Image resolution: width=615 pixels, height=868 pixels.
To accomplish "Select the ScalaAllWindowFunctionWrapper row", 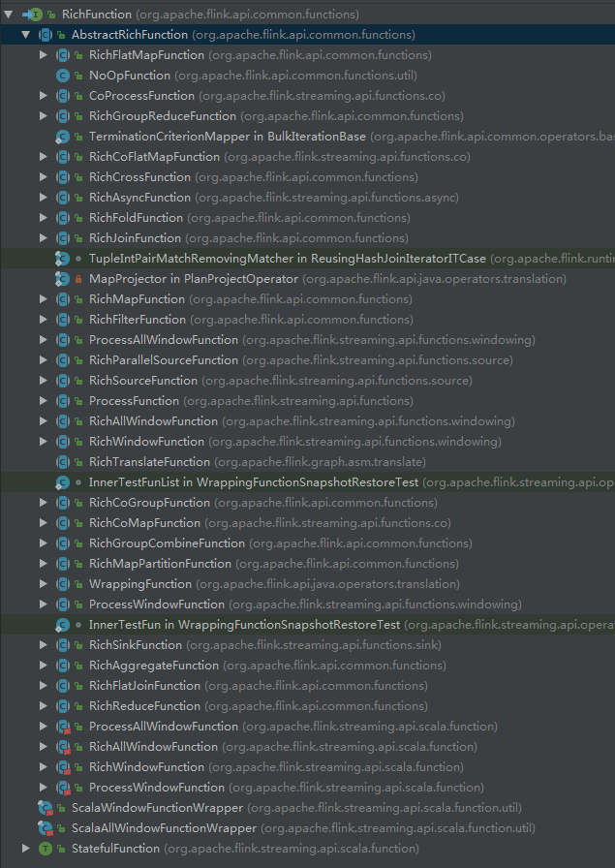I will (307, 828).
